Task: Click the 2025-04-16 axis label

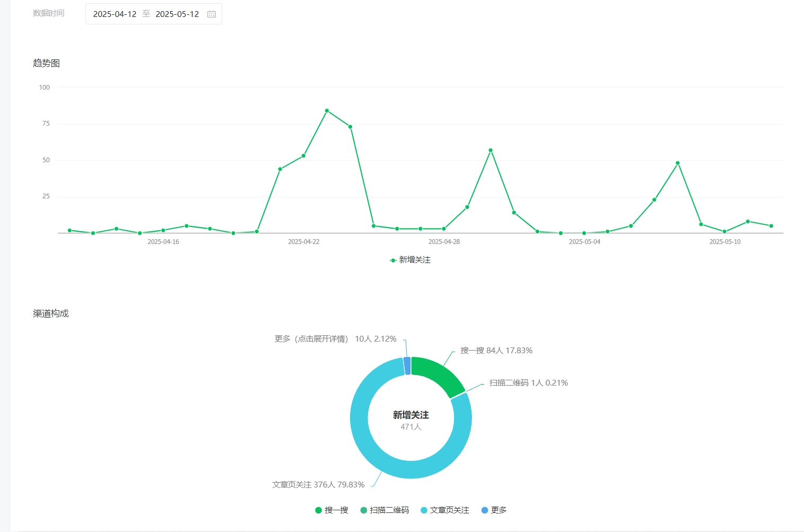Action: click(x=163, y=242)
